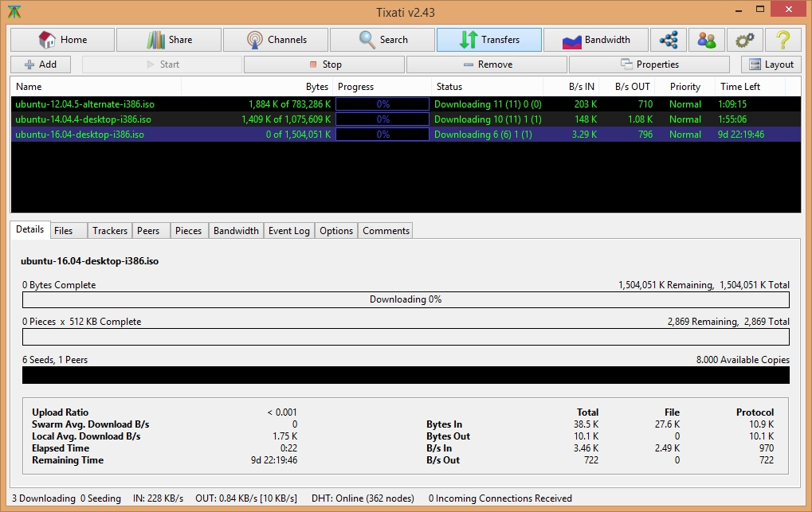Click '0 Incoming Connections Received' status entry
Viewport: 812px width, 512px height.
(500, 498)
